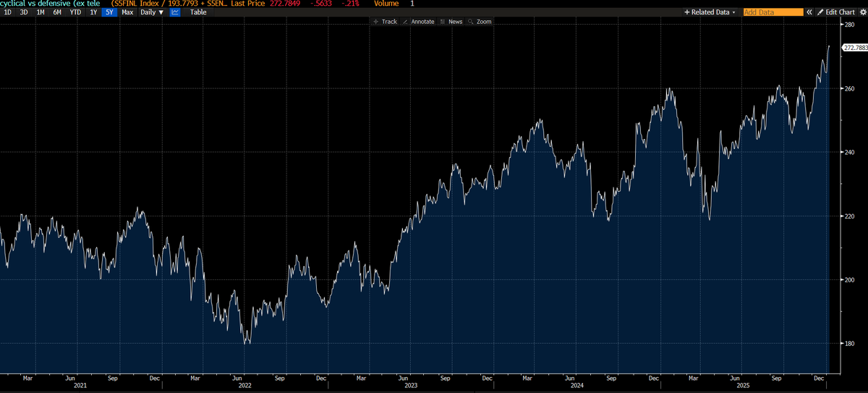Click the 2023 year label

pos(411,386)
